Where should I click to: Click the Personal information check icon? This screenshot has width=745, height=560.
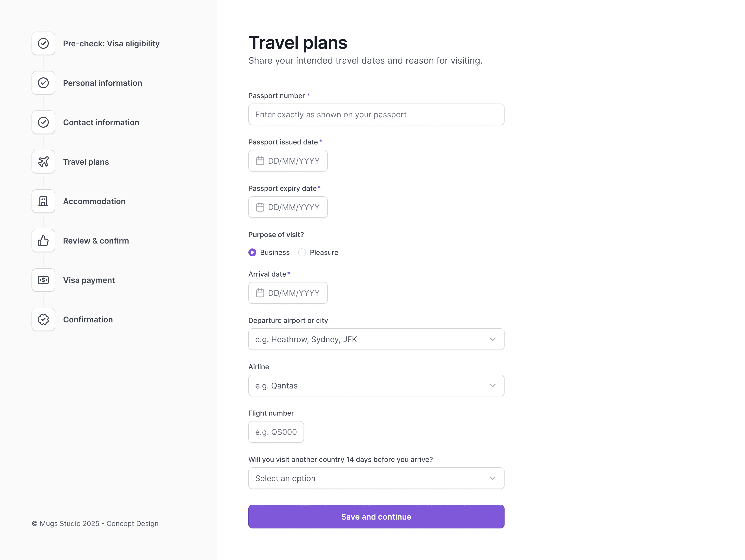click(43, 83)
